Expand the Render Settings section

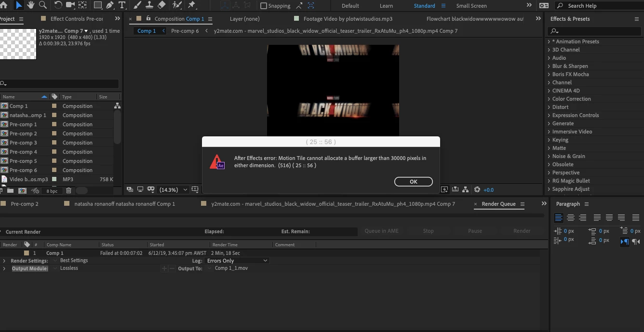pos(4,261)
